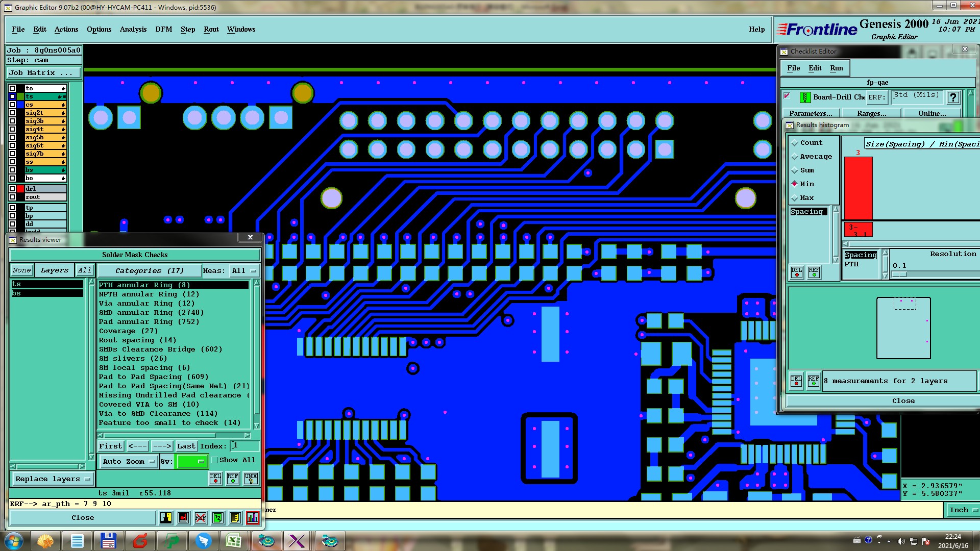Click the yellow report notes icon
980x551 pixels.
coord(235,518)
